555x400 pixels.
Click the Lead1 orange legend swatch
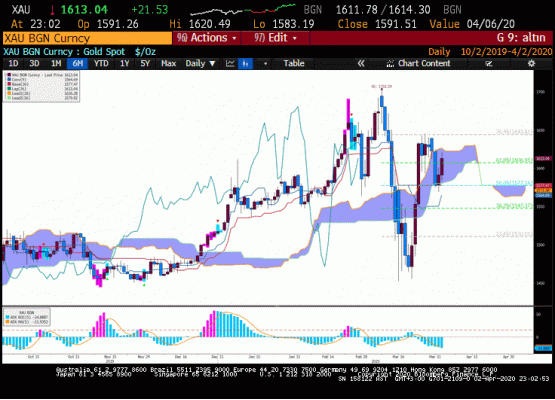pyautogui.click(x=9, y=94)
